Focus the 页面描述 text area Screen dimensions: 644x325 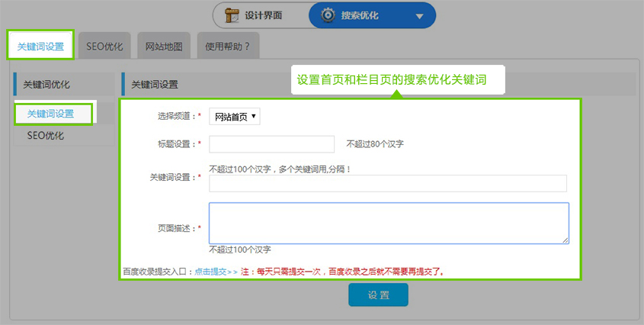[388, 223]
